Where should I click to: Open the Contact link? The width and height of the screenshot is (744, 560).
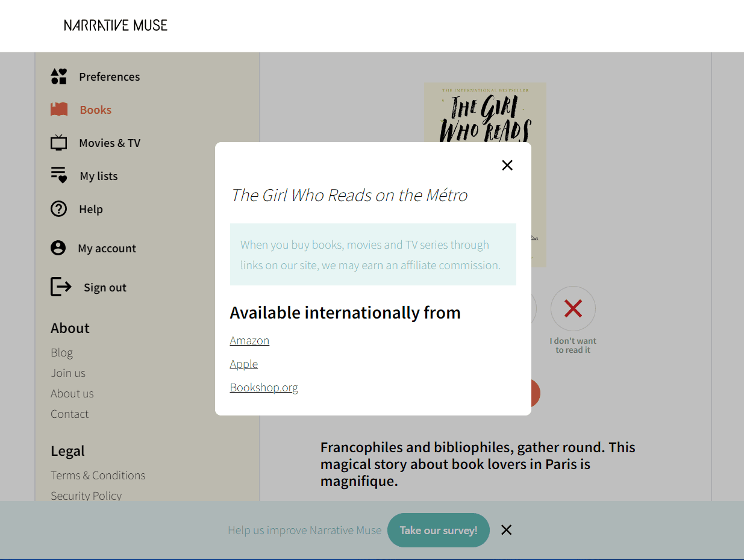(x=69, y=414)
